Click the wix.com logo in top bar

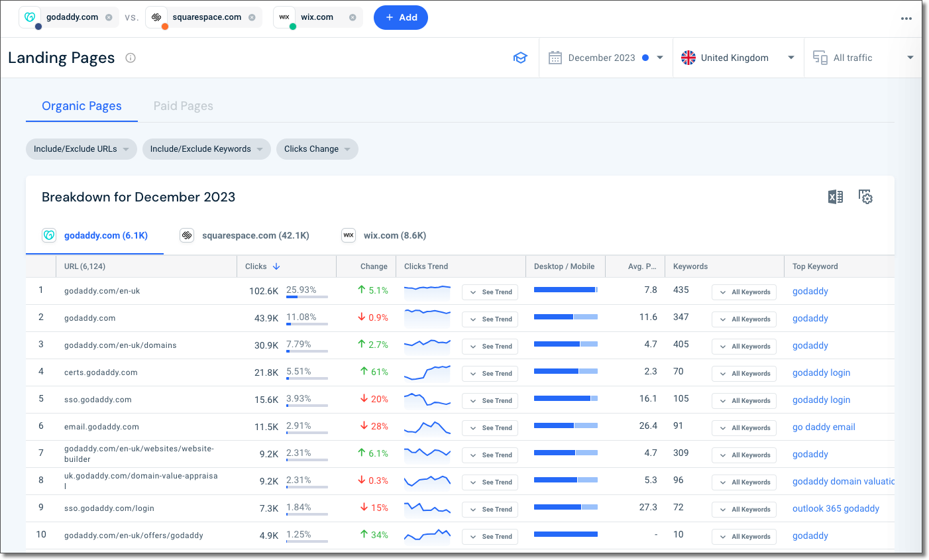pos(284,17)
